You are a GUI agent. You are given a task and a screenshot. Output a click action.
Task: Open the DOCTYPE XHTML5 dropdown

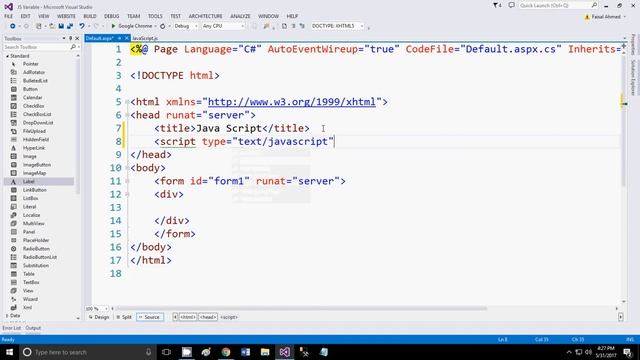click(x=337, y=26)
